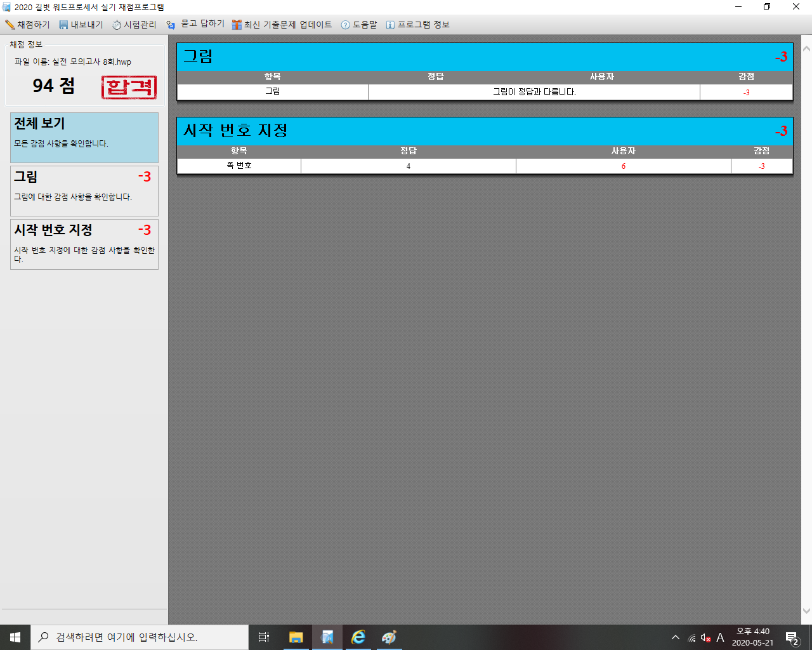The width and height of the screenshot is (812, 650).
Task: Open File Explorer from the taskbar
Action: click(296, 637)
